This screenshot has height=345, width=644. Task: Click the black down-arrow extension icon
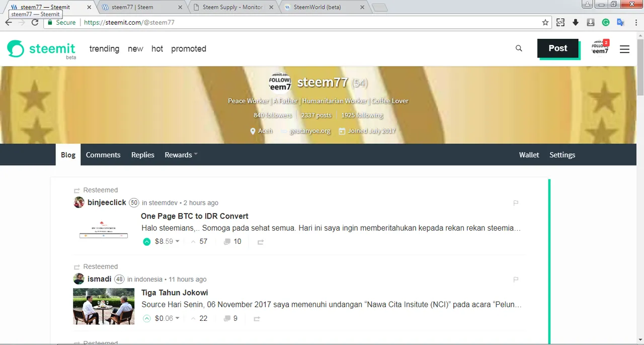576,23
